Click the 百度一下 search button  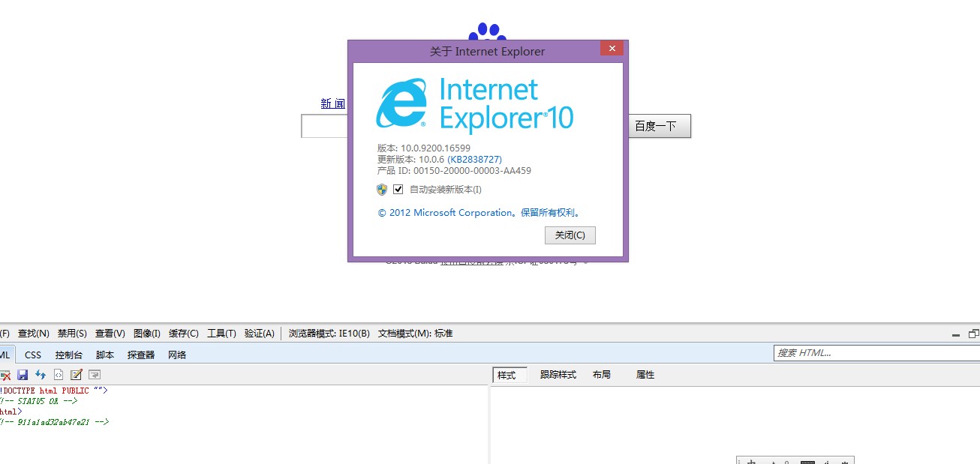[x=656, y=126]
